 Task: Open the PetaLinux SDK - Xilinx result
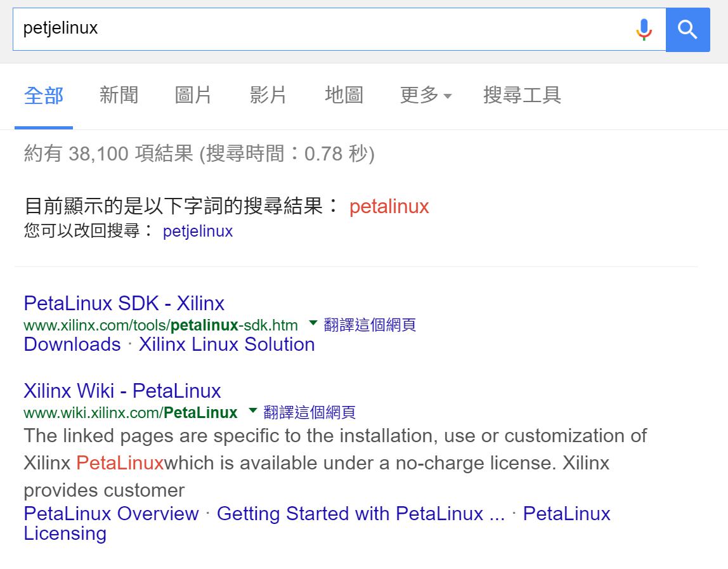pyautogui.click(x=124, y=303)
